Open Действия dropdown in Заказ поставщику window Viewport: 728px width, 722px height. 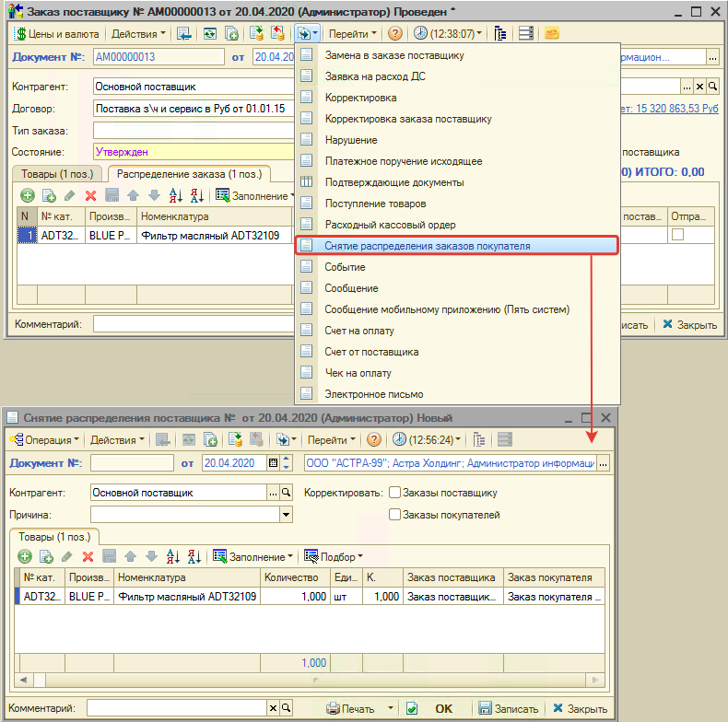pos(138,34)
